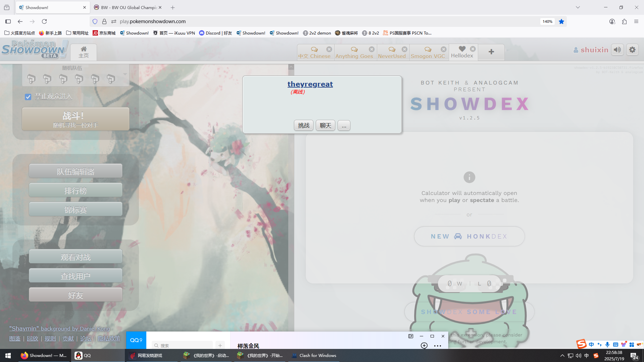The height and width of the screenshot is (362, 644).
Task: Click the QQ search box
Action: tap(182, 345)
